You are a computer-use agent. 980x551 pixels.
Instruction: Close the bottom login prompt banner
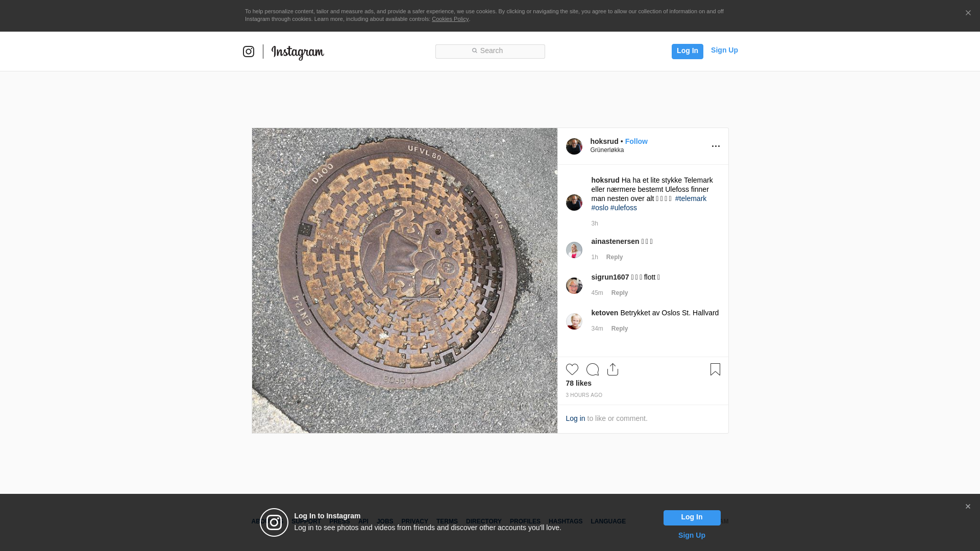pos(968,507)
